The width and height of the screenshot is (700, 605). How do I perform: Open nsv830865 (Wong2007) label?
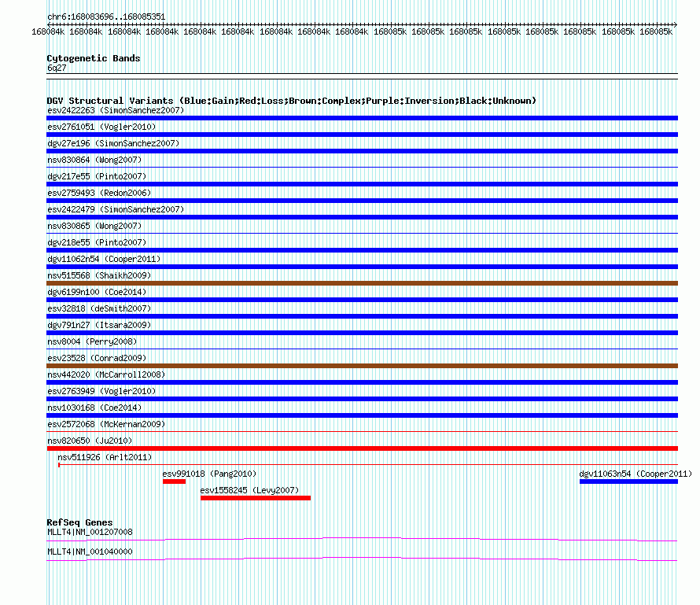(x=94, y=226)
